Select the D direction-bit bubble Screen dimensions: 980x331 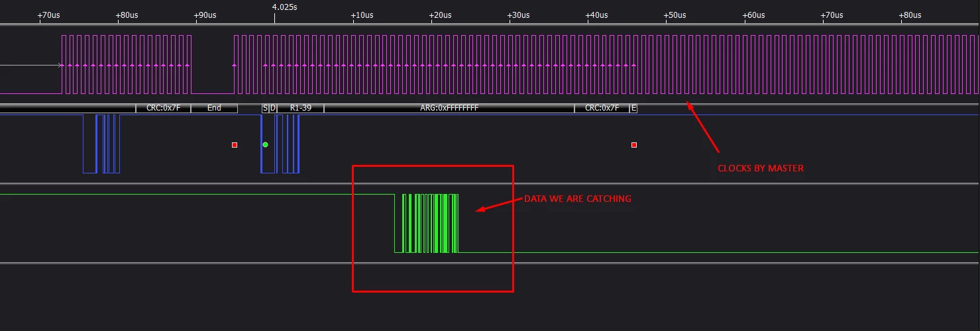click(x=273, y=108)
